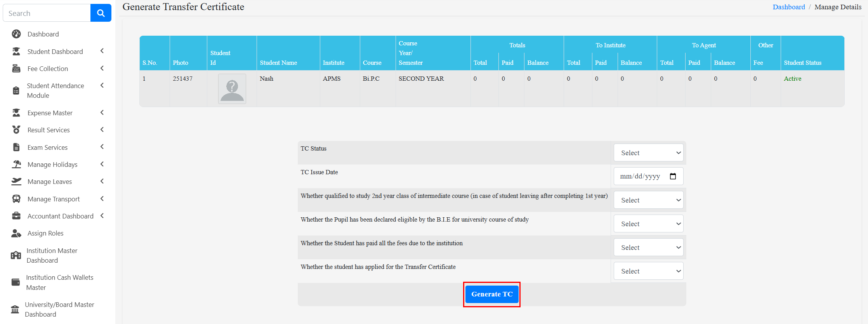Click the Manage Holidays umbrella icon
The width and height of the screenshot is (868, 324).
point(16,165)
